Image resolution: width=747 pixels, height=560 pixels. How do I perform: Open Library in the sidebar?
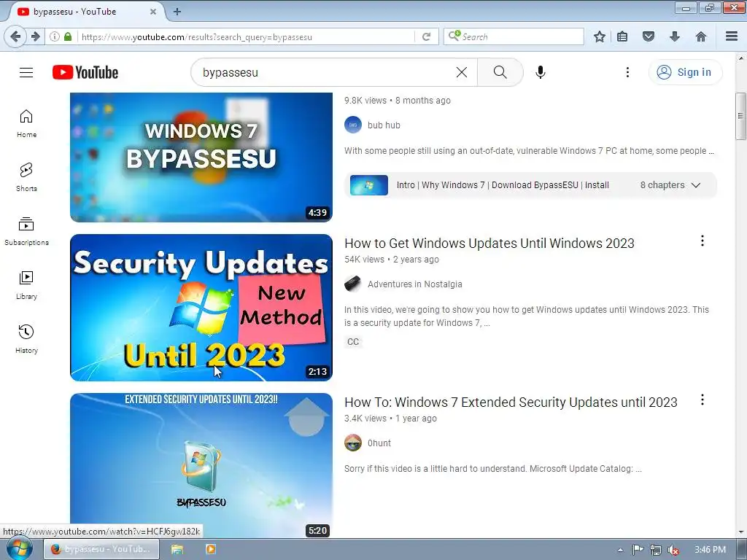26,285
